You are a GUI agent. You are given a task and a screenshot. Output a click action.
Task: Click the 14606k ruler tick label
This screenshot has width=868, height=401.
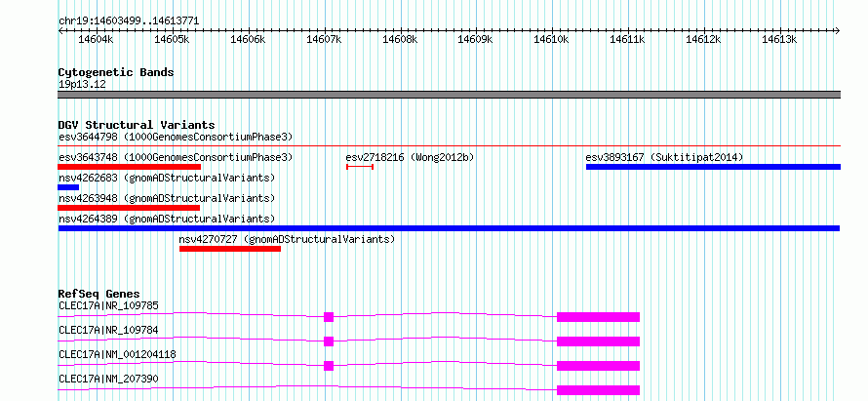click(x=248, y=39)
